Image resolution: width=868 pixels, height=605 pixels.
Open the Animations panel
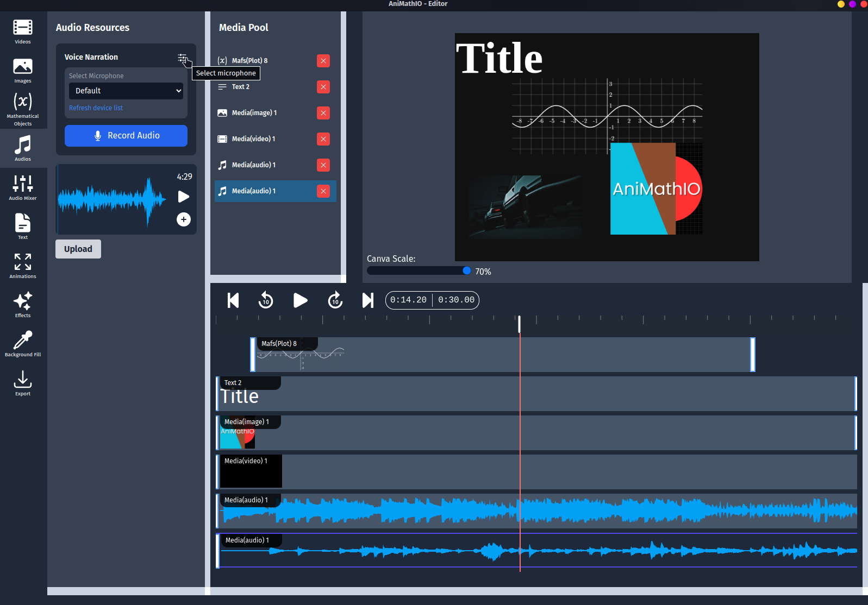coord(23,266)
